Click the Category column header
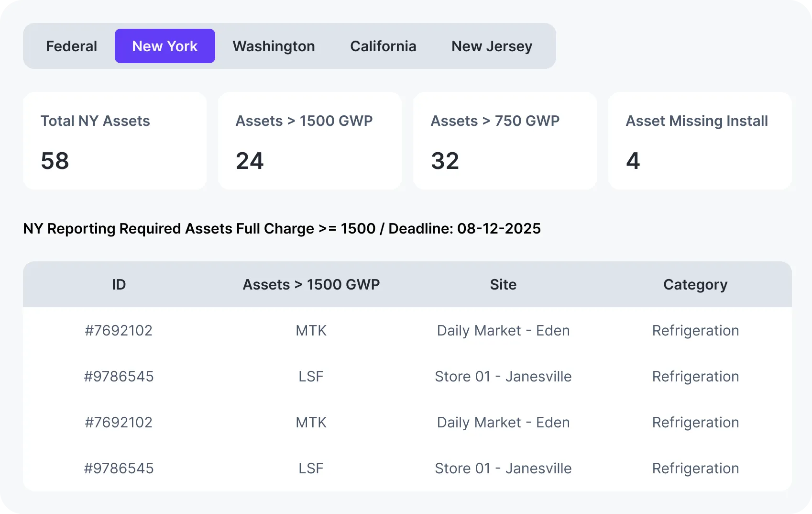812x514 pixels. [695, 284]
